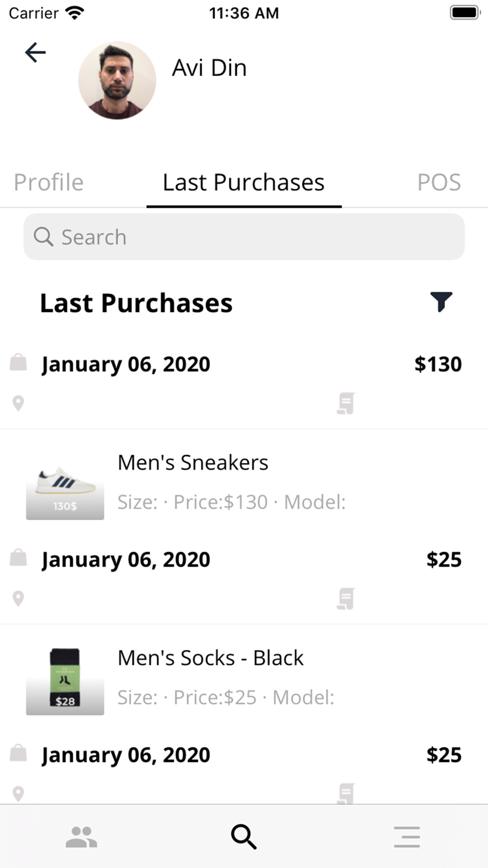This screenshot has height=868, width=488.
Task: Open the Men's Sneakers item title
Action: point(193,462)
